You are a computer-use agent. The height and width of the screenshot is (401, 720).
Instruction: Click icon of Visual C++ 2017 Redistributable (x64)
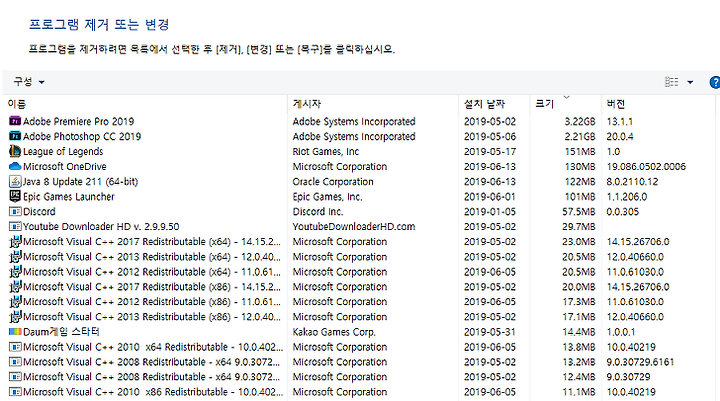(x=15, y=242)
